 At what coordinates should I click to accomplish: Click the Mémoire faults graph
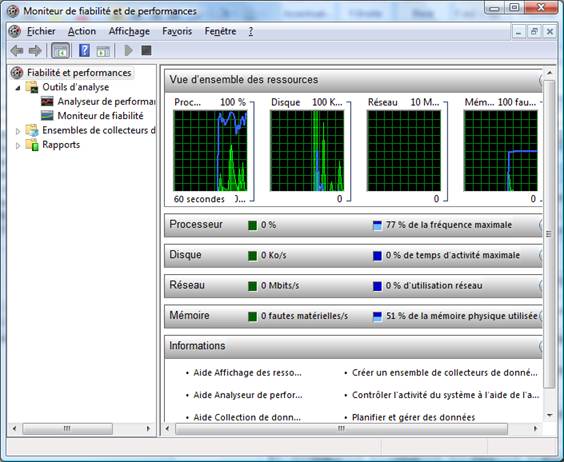click(x=501, y=151)
